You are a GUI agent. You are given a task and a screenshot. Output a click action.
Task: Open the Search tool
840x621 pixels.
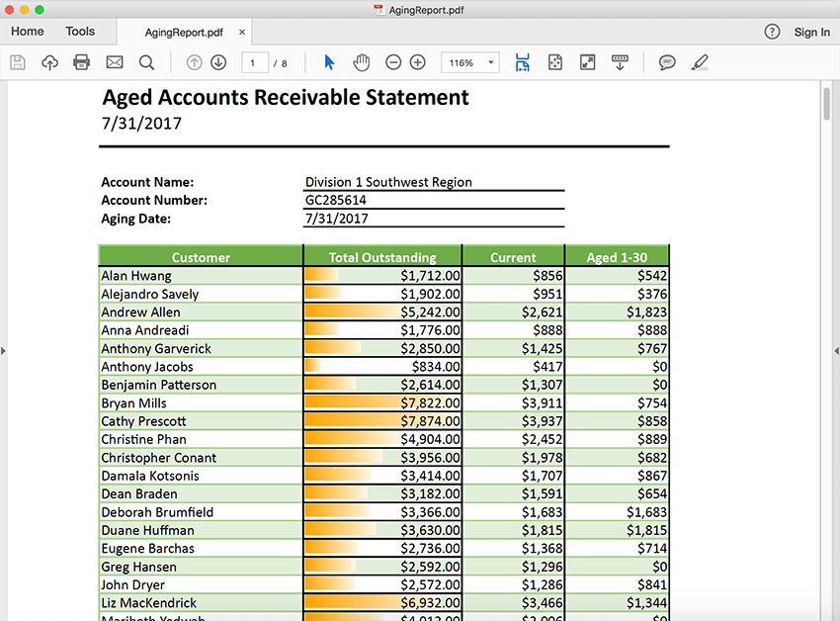pos(144,61)
